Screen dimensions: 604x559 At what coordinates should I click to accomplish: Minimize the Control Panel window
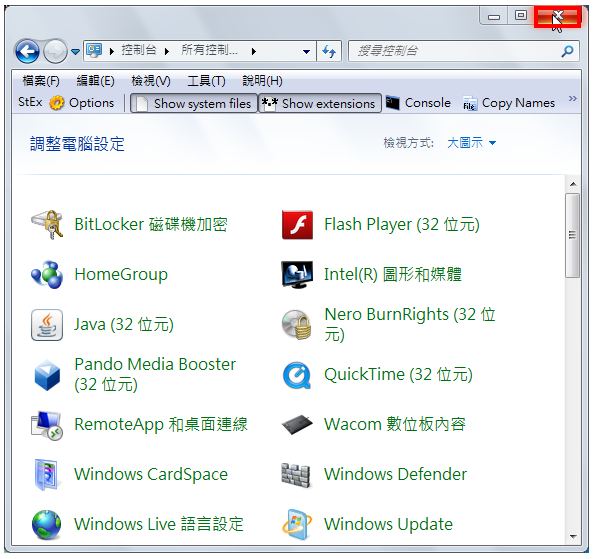click(494, 16)
